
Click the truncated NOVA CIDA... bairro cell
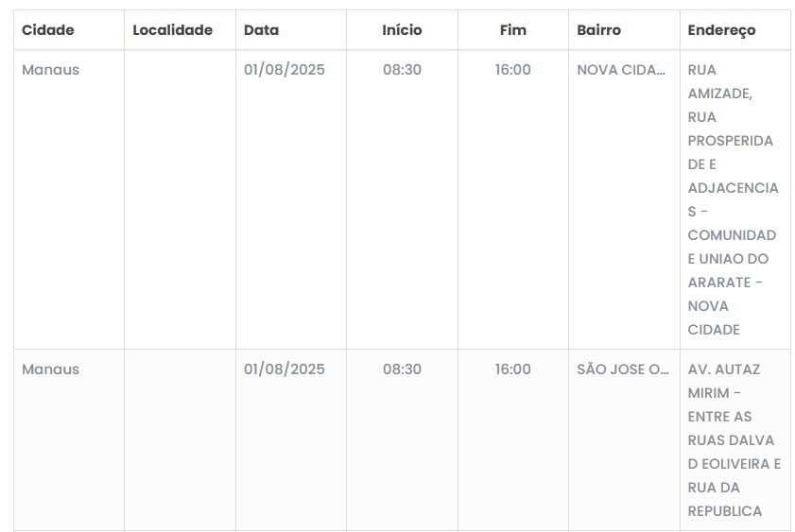point(621,70)
